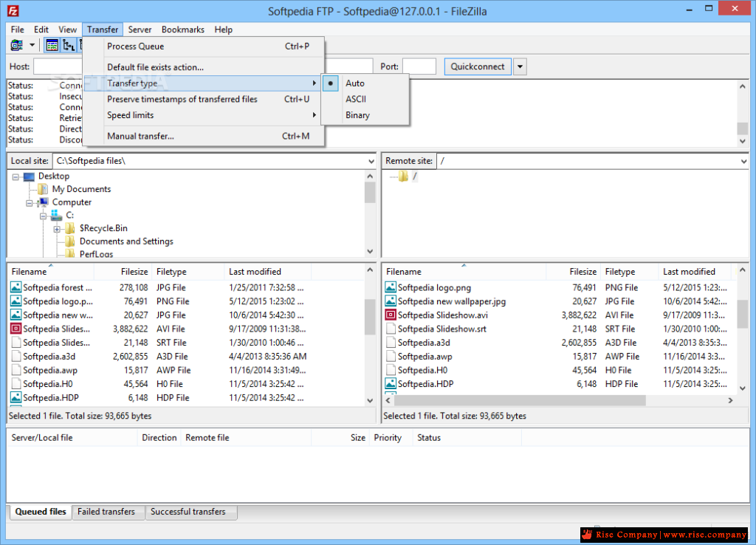The width and height of the screenshot is (756, 545).
Task: Click the Quickconnect button
Action: click(478, 66)
